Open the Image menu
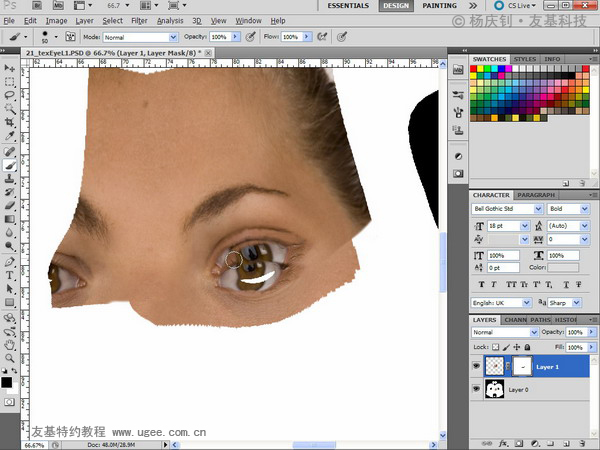The image size is (600, 450). [x=56, y=21]
